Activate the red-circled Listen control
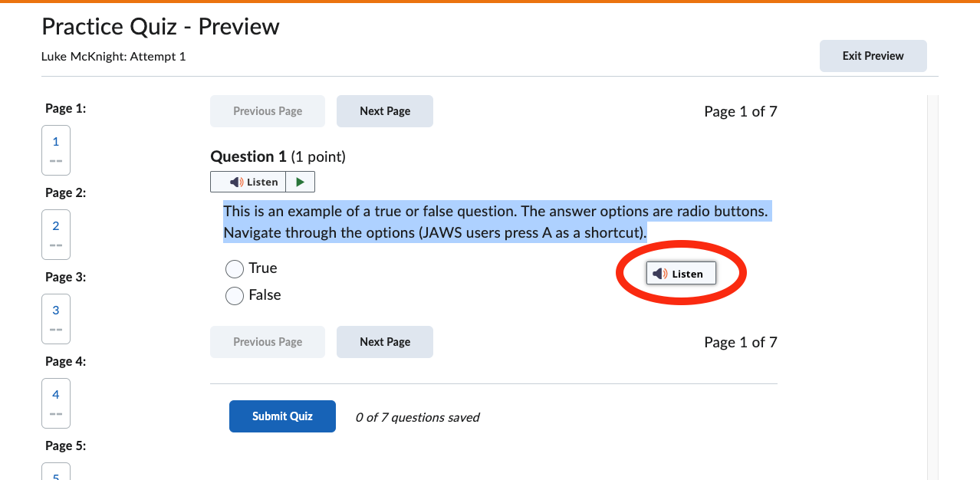 [x=681, y=273]
